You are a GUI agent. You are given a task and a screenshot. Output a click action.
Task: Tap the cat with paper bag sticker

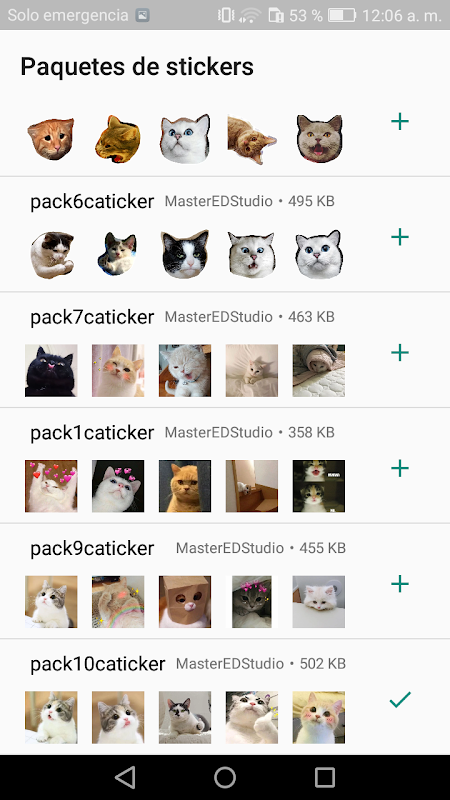pyautogui.click(x=185, y=602)
